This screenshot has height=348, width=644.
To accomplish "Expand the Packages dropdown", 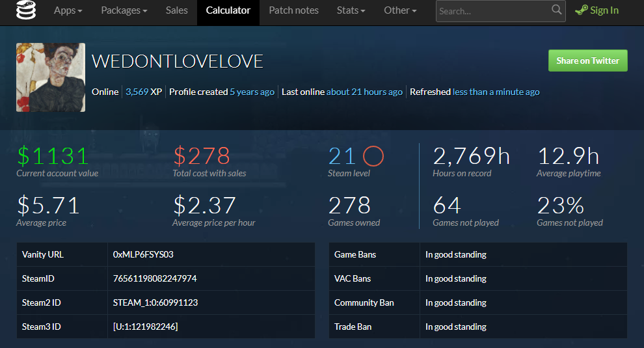I will pyautogui.click(x=124, y=10).
